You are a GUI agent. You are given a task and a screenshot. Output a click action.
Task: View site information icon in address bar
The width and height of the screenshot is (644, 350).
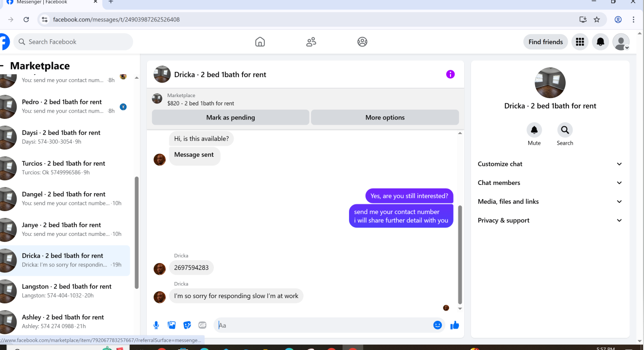tap(44, 19)
